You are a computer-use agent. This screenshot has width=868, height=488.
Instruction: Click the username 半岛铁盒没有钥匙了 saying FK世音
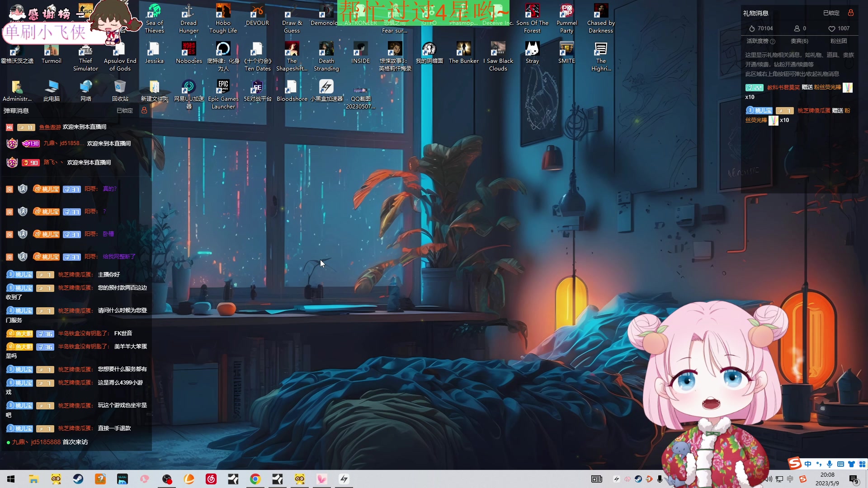pyautogui.click(x=84, y=333)
